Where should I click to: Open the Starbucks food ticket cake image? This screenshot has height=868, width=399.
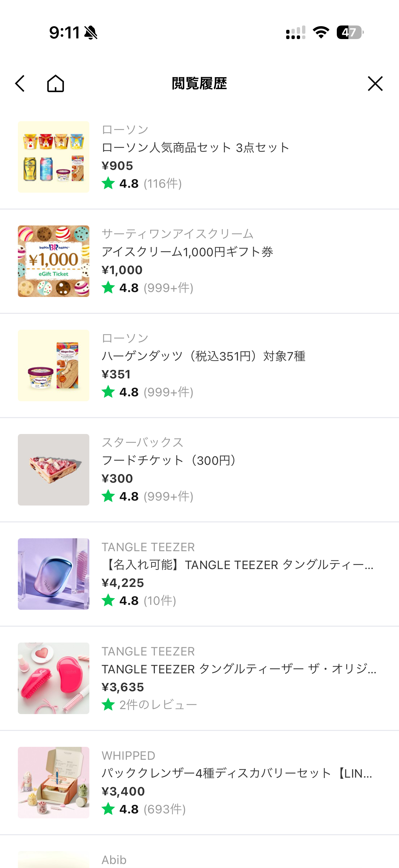[x=54, y=469]
